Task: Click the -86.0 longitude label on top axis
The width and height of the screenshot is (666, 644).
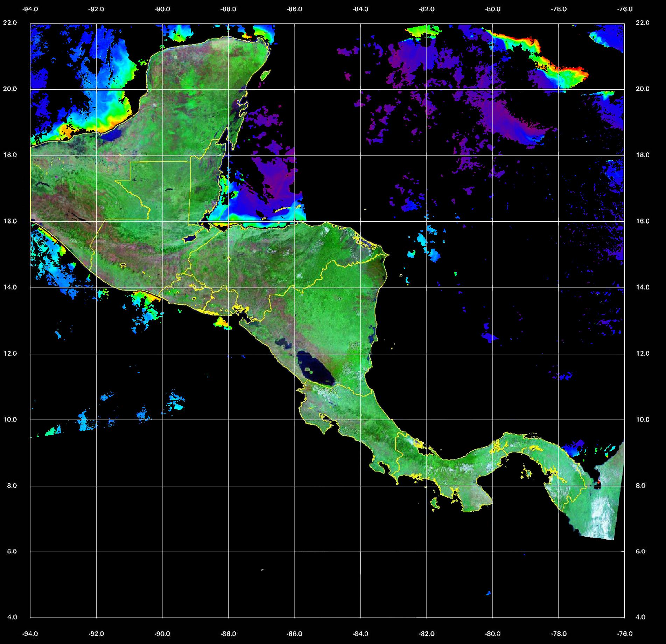Action: coord(294,9)
